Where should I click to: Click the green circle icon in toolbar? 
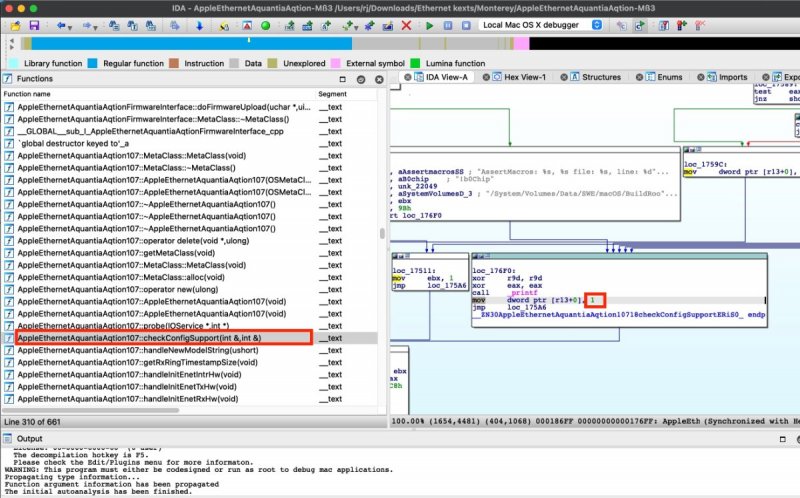click(x=265, y=24)
